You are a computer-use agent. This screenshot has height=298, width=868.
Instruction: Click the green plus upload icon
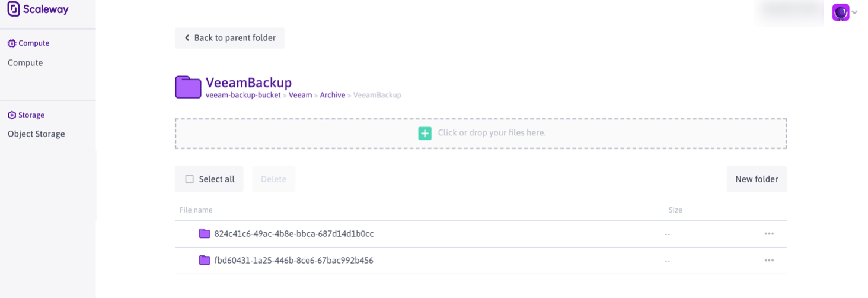tap(425, 133)
